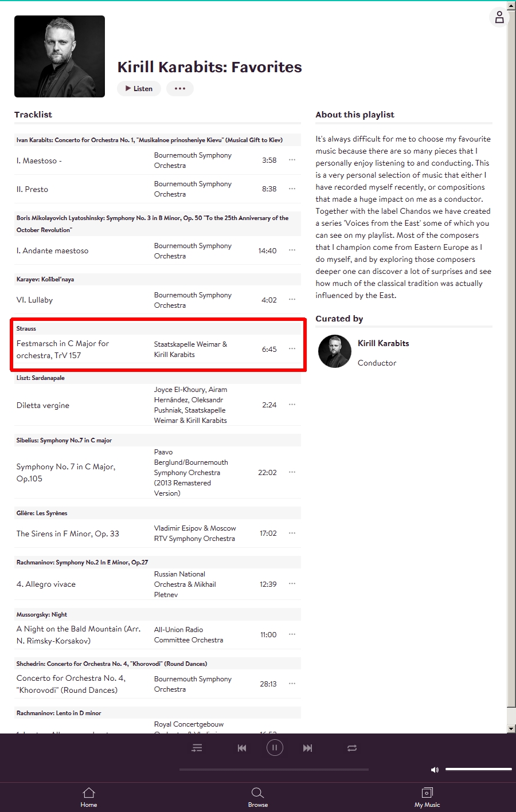
Task: Click the Kirill Karabits curator link
Action: click(x=383, y=343)
